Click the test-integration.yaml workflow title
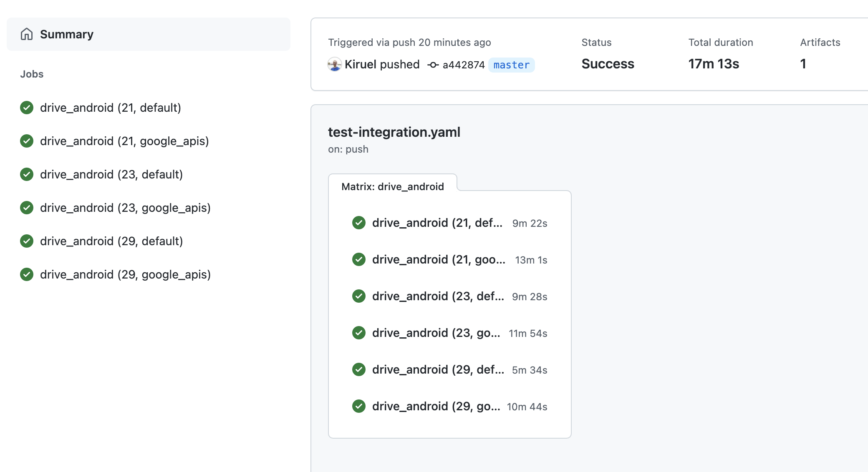868x472 pixels. coord(394,132)
